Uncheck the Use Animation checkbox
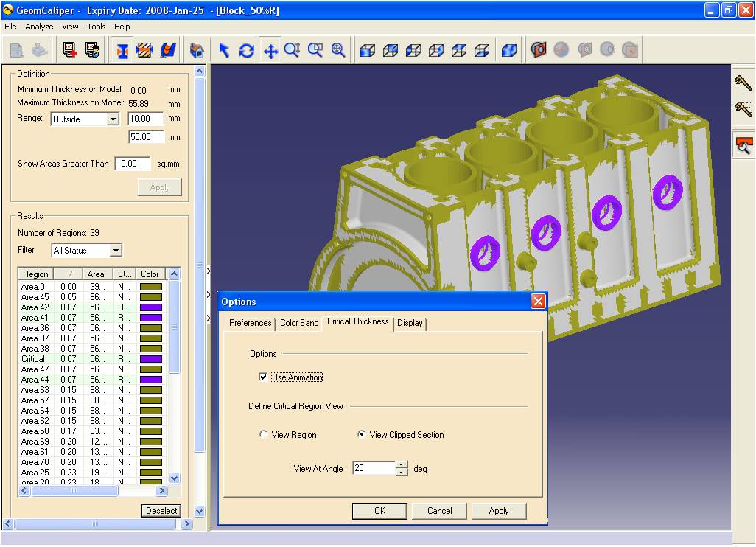This screenshot has height=547, width=756. coord(263,377)
